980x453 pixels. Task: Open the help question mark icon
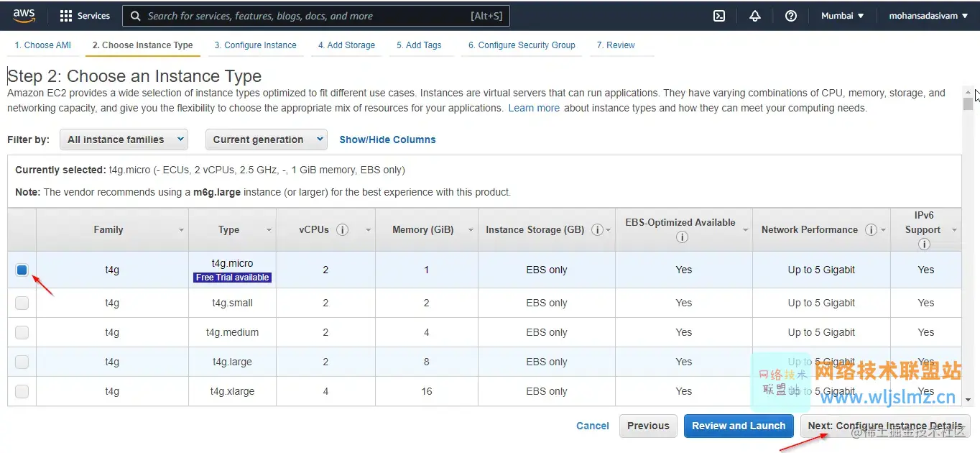791,16
